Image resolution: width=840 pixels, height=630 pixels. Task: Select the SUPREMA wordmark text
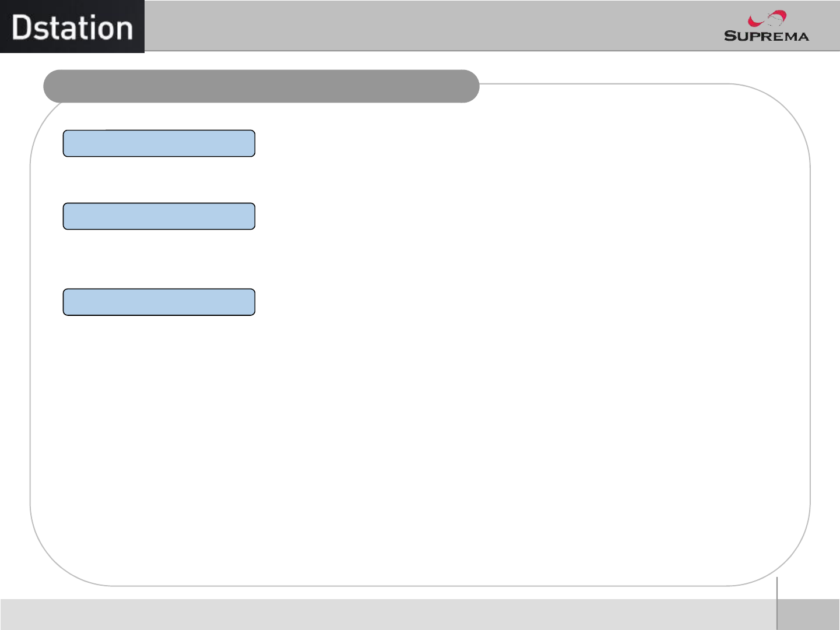pos(767,36)
